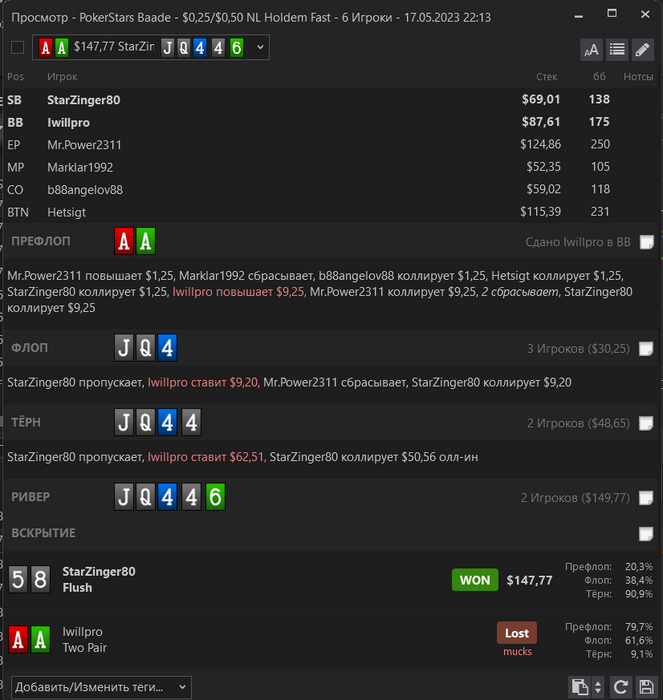
Task: Click the Lost badge for Iwillpro
Action: (517, 633)
